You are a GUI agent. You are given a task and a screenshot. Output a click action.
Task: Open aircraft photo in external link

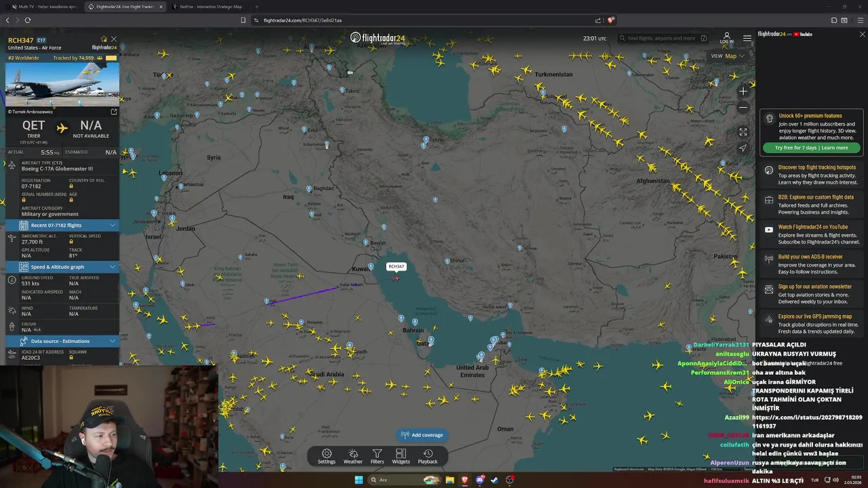[114, 112]
